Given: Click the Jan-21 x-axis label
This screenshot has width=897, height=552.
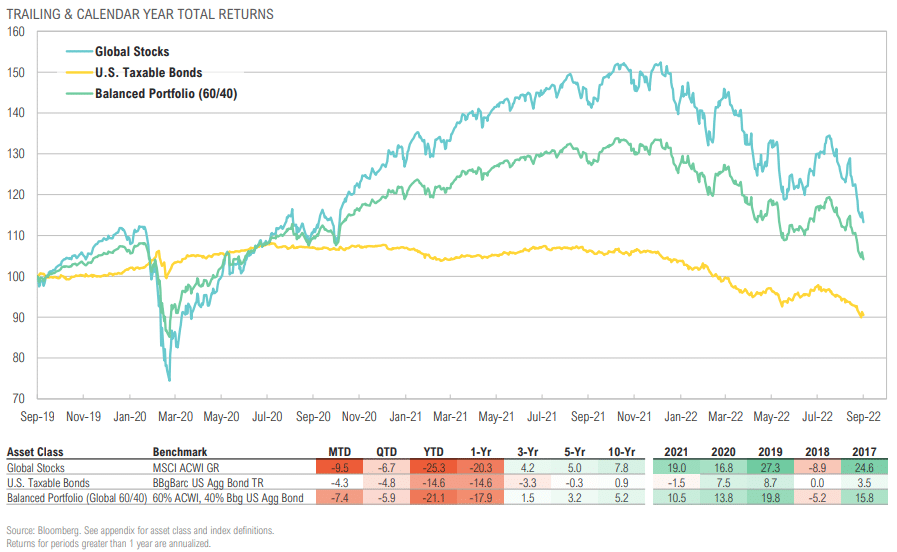Looking at the screenshot, I should tap(405, 416).
